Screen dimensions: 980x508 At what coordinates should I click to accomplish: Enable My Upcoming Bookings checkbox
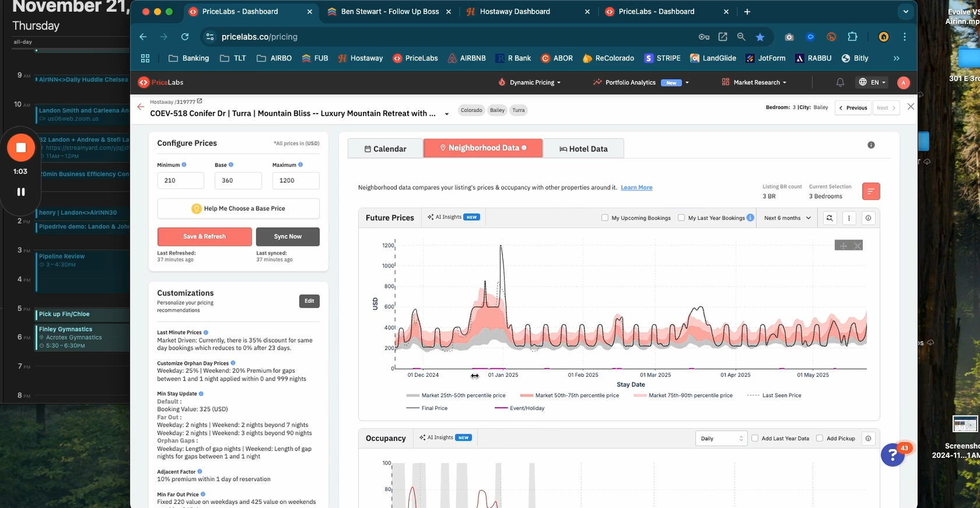coord(605,218)
